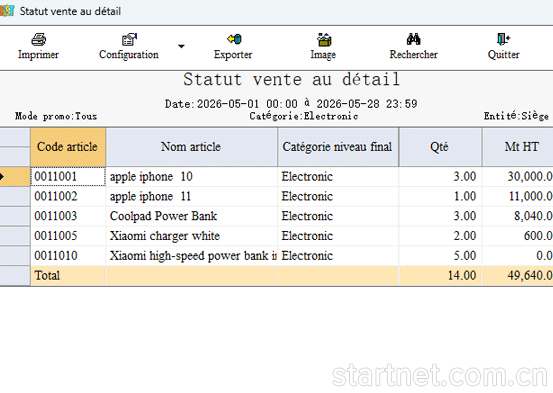Click the apple iphone 10 name cell
This screenshot has width=553, height=393.
[191, 176]
